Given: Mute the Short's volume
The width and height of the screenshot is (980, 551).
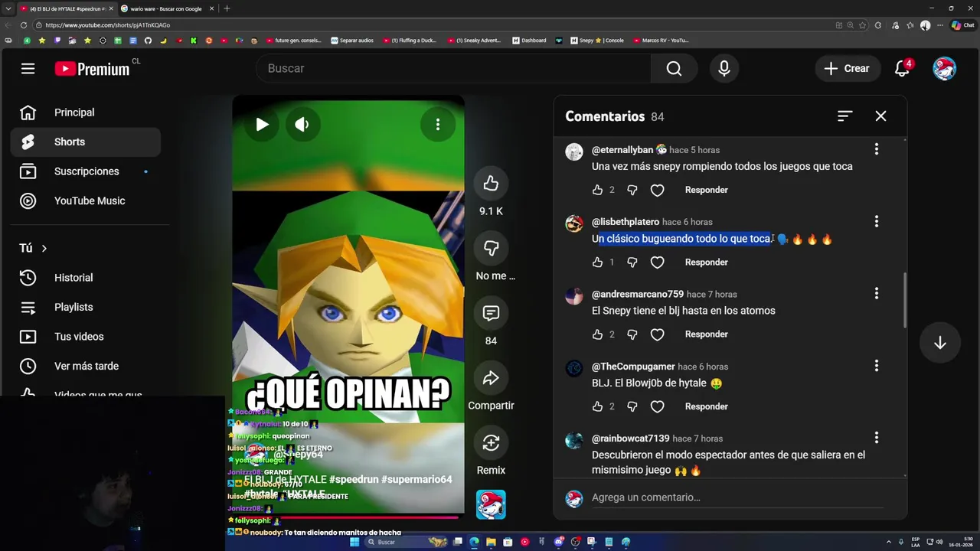Looking at the screenshot, I should (302, 124).
